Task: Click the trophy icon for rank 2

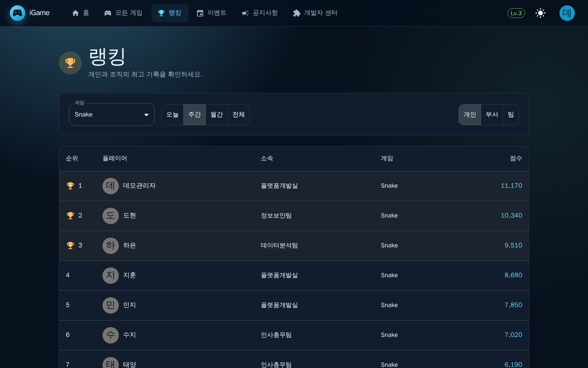Action: tap(70, 215)
